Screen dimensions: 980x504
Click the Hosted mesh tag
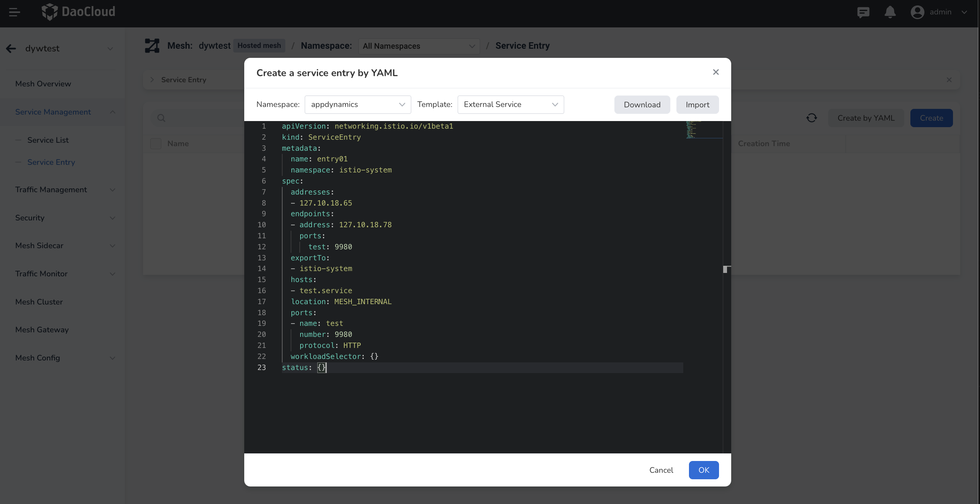point(259,46)
